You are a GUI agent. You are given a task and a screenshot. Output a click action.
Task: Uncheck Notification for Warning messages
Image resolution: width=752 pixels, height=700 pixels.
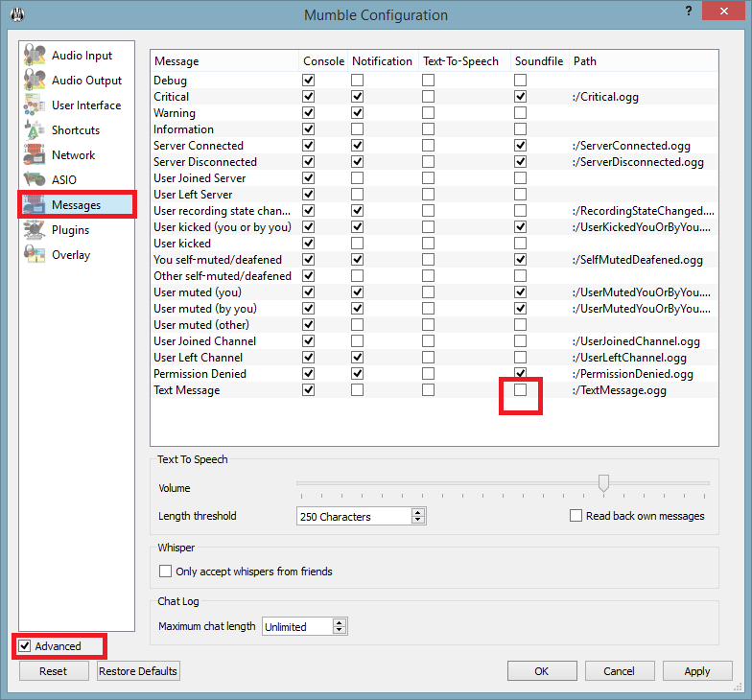[x=357, y=113]
